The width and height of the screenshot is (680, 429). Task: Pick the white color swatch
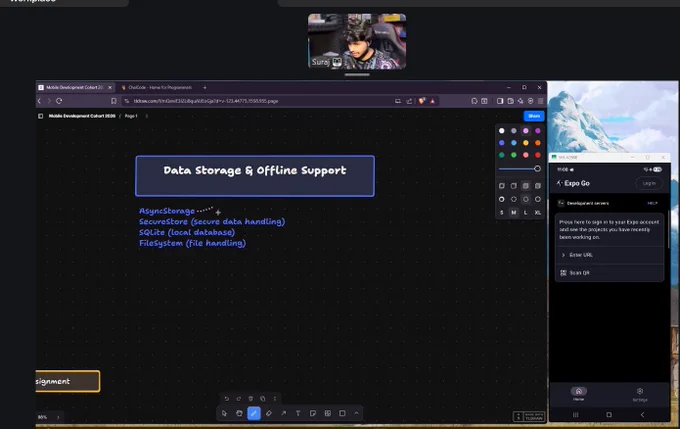pos(502,131)
